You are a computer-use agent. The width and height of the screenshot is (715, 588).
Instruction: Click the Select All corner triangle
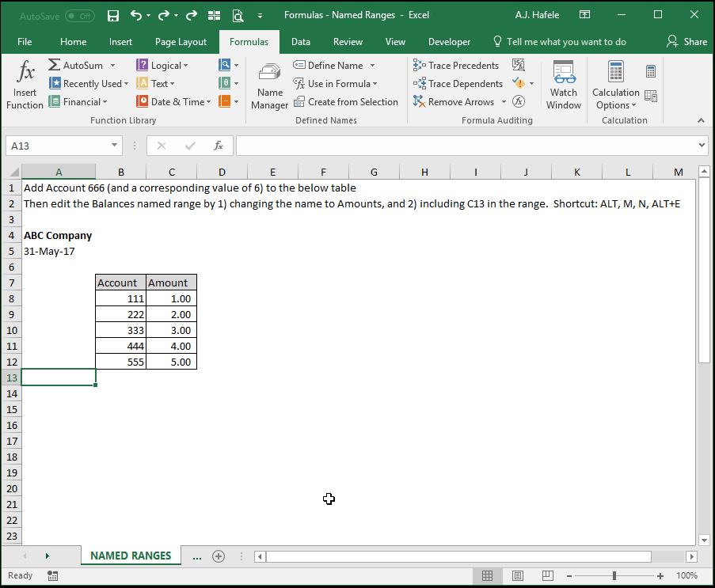point(14,172)
